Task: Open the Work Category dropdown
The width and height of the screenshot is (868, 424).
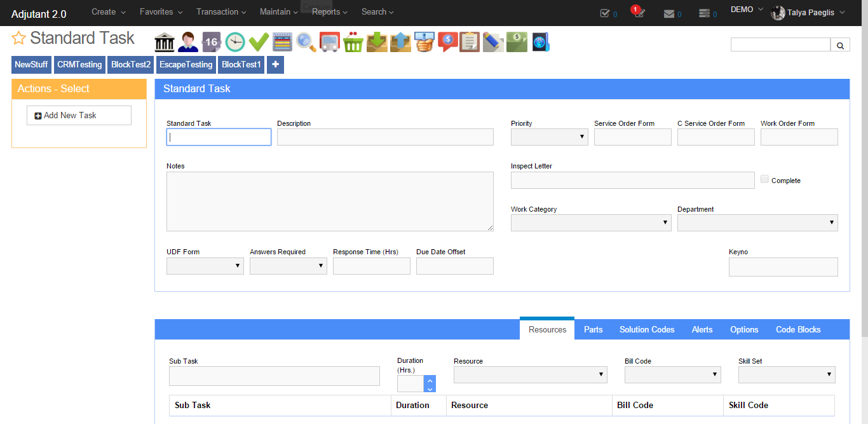Action: coord(590,222)
